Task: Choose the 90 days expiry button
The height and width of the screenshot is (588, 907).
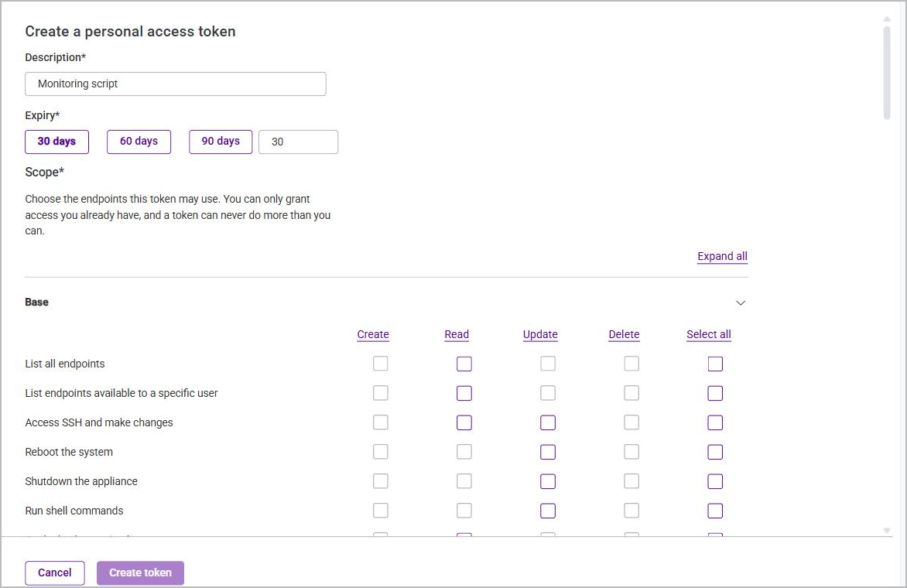Action: click(221, 142)
